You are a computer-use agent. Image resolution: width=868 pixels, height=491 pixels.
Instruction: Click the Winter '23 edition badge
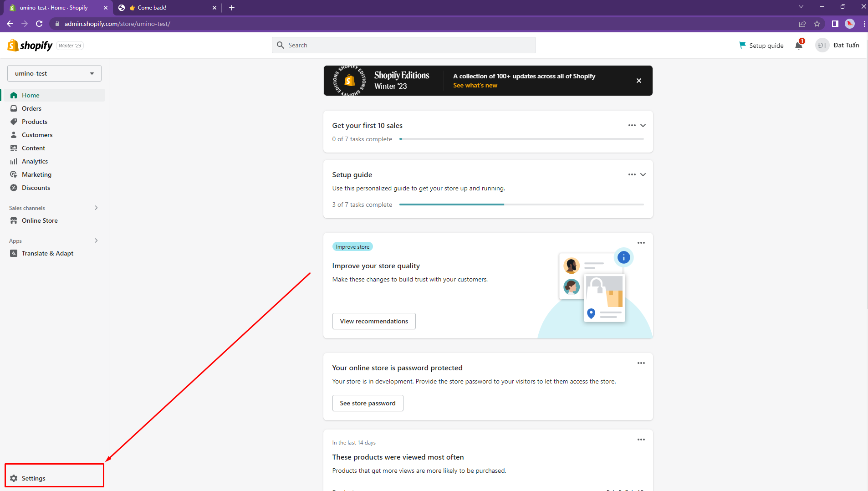click(x=70, y=46)
